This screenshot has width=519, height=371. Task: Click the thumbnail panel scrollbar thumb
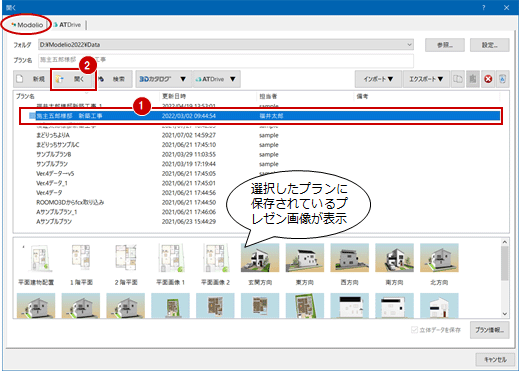pos(505,263)
